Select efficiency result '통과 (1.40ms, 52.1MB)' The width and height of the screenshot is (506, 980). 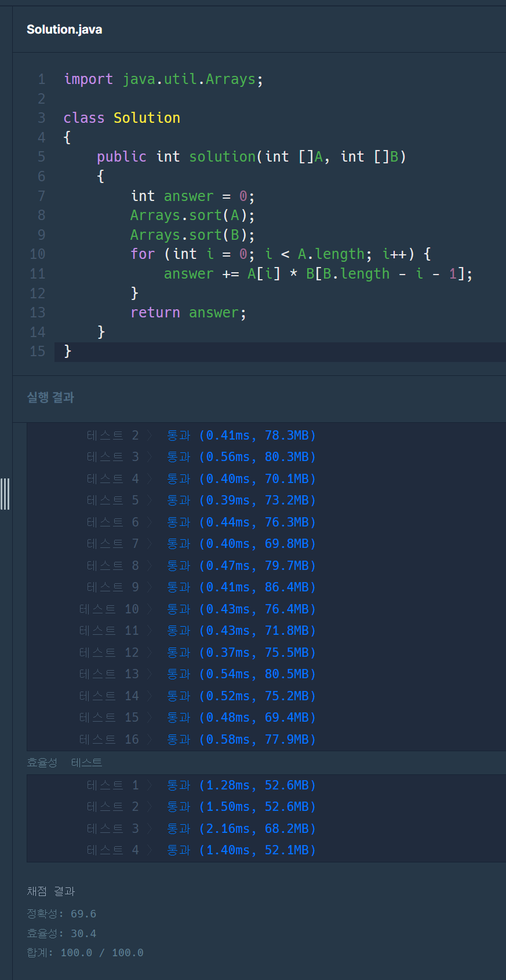[241, 850]
